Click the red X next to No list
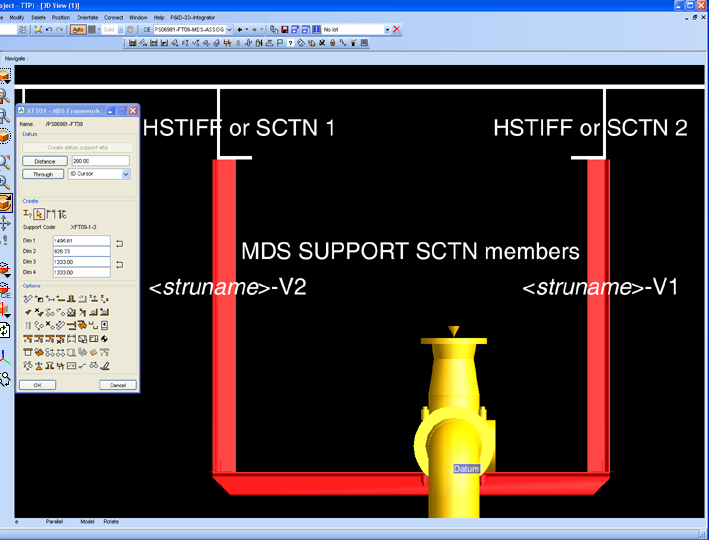Image resolution: width=709 pixels, height=540 pixels. tap(396, 30)
